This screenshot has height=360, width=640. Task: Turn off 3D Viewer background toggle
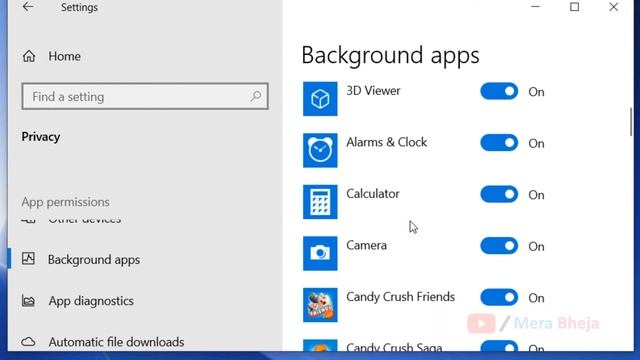coord(499,91)
